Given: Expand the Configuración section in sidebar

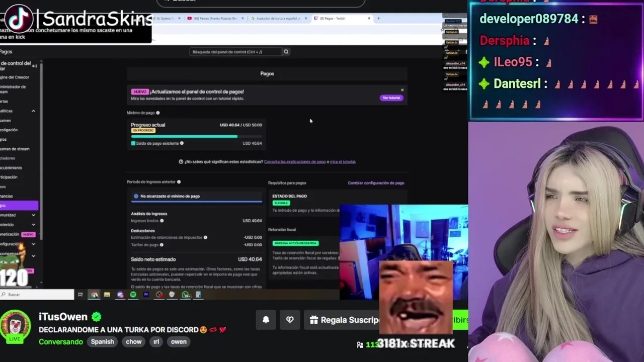Looking at the screenshot, I should click(33, 244).
